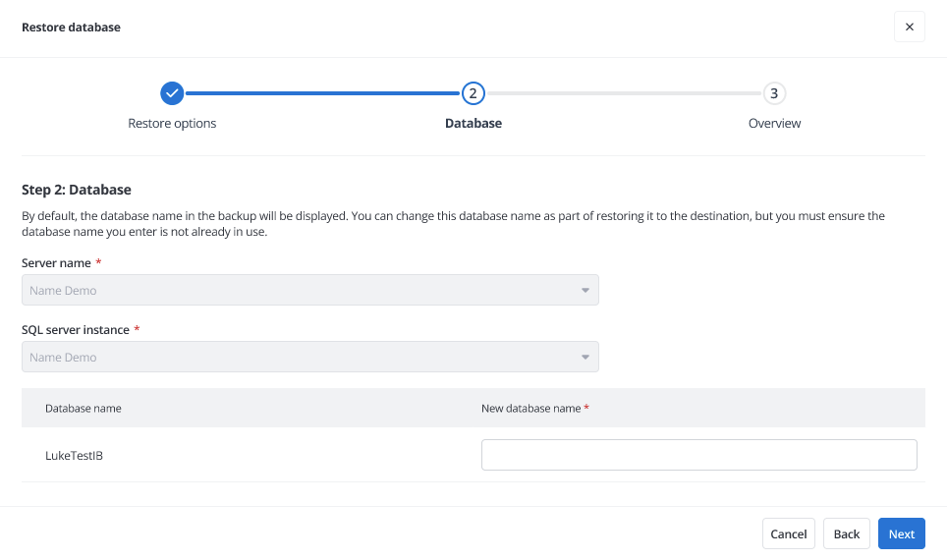Click the Server name field label
Viewport: 947px width, 560px height.
[x=56, y=263]
